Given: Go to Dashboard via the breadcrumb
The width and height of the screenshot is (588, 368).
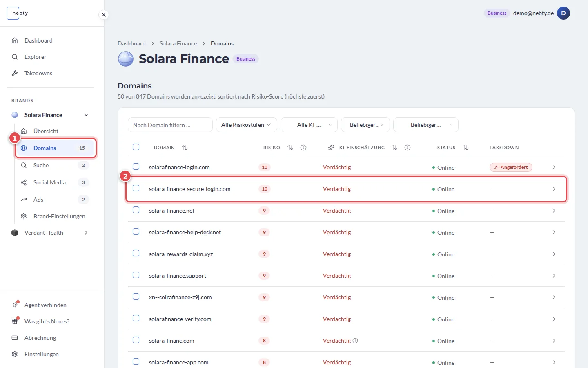Looking at the screenshot, I should (131, 43).
